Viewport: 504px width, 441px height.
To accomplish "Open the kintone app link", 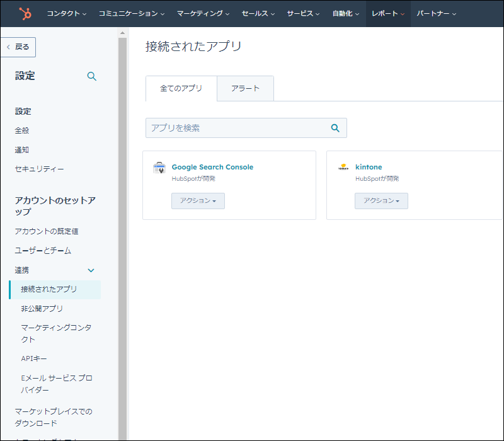I will click(x=369, y=167).
